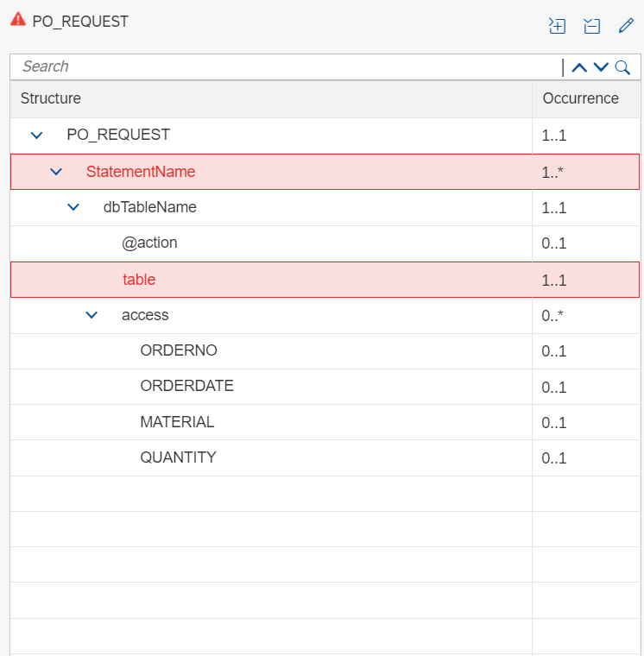644x656 pixels.
Task: Select the QUANTITY field
Action: click(178, 457)
